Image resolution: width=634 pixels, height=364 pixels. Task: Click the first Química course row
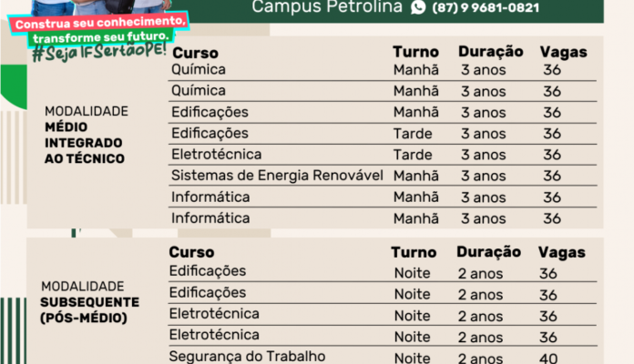pos(382,70)
